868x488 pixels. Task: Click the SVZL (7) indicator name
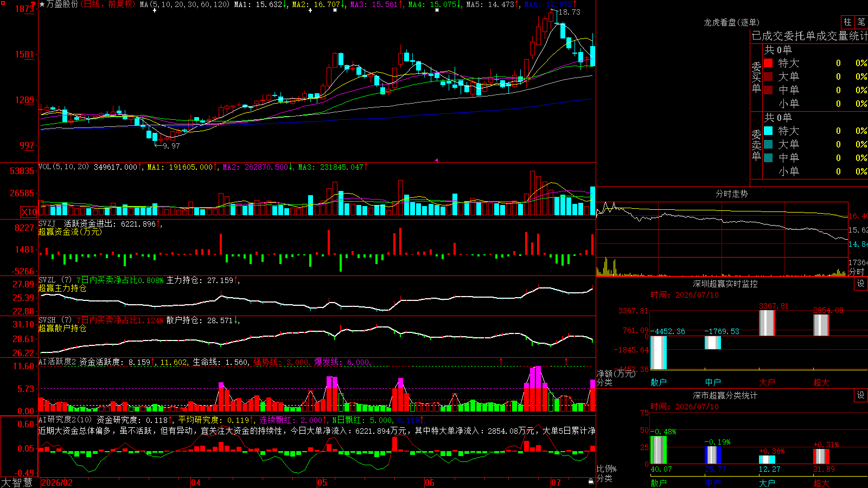[x=55, y=280]
